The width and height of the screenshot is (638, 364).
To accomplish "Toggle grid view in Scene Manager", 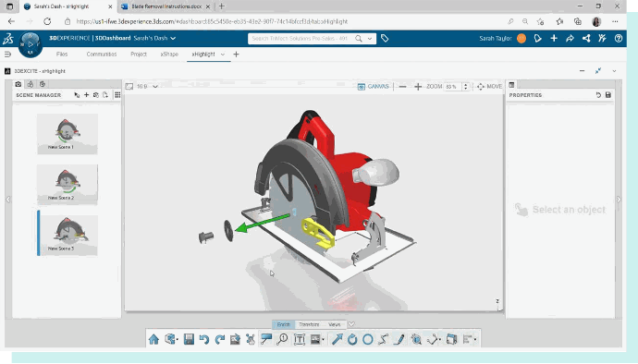I will (117, 95).
